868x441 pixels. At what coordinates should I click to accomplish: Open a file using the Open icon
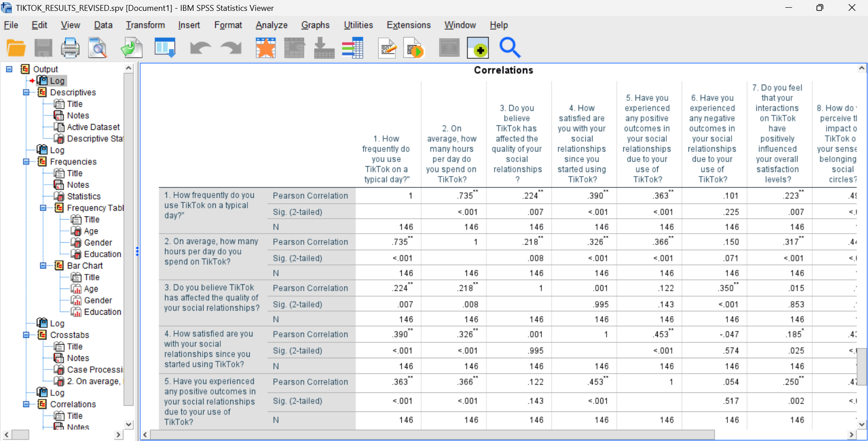(16, 48)
